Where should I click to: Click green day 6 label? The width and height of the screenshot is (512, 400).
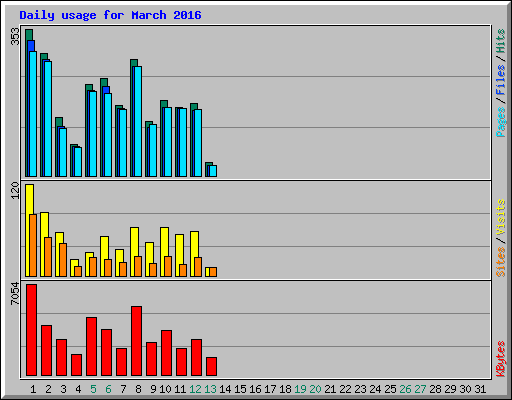(x=108, y=389)
